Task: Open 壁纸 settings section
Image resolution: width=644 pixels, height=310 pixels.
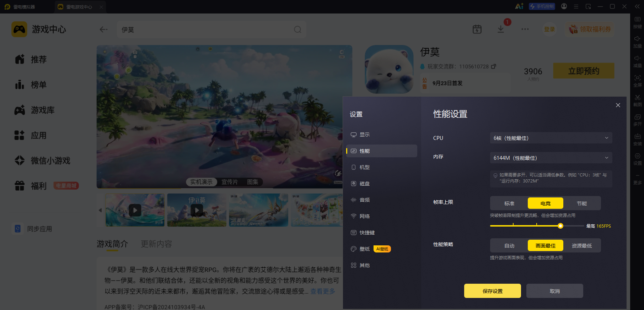Action: [382, 249]
